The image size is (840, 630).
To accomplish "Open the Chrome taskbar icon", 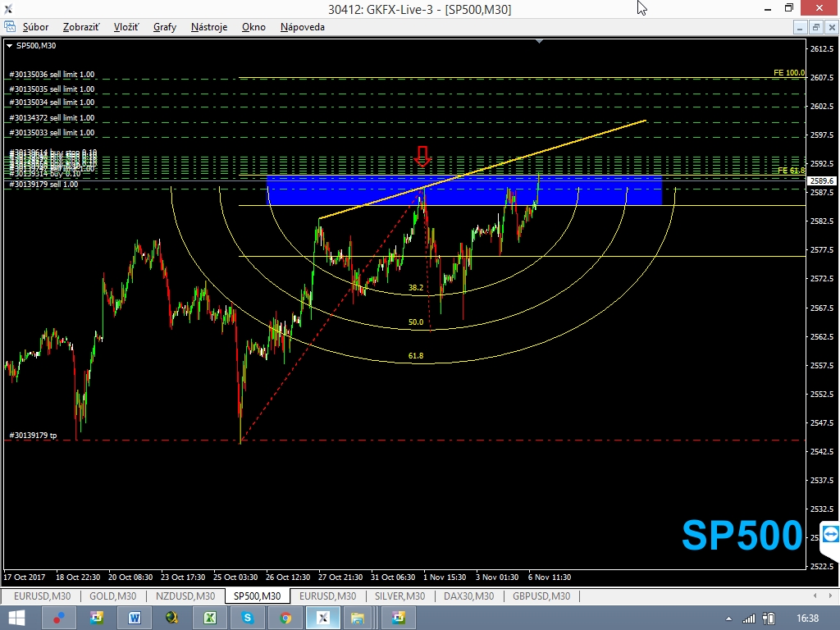I will pyautogui.click(x=285, y=619).
